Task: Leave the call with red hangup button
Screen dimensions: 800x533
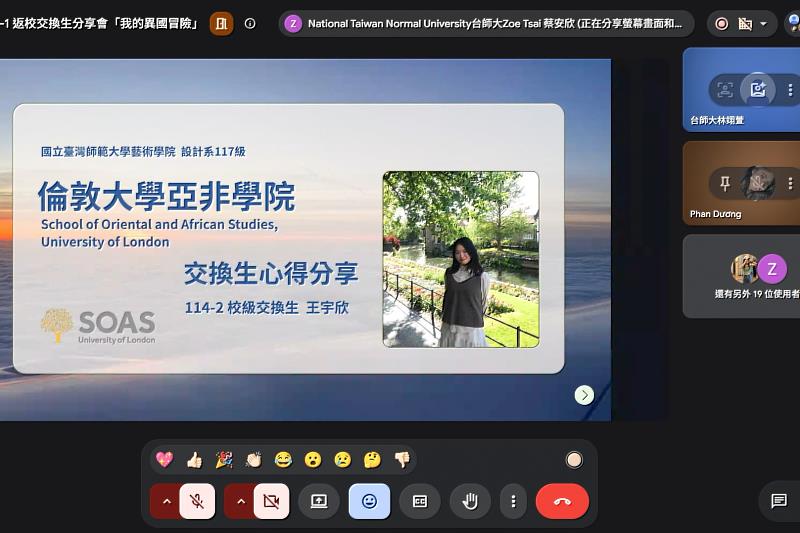Action: click(562, 501)
